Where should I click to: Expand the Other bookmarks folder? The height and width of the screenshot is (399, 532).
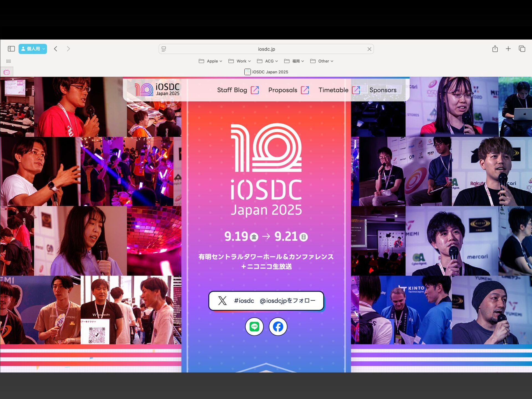[322, 61]
